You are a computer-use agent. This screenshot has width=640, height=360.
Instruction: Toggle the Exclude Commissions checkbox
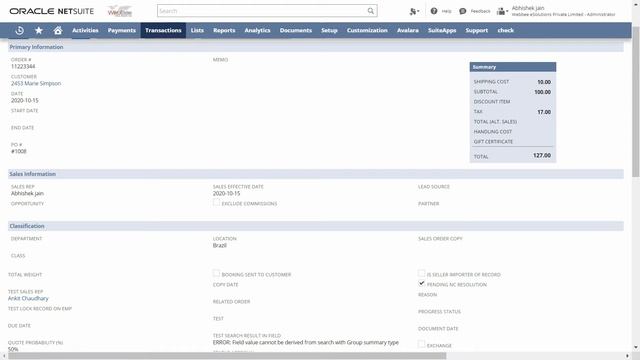point(216,202)
